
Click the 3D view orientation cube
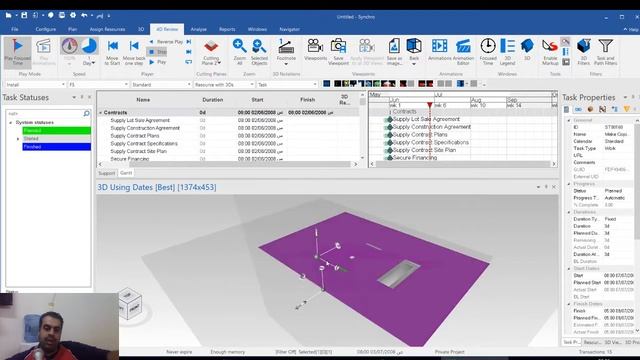[130, 305]
